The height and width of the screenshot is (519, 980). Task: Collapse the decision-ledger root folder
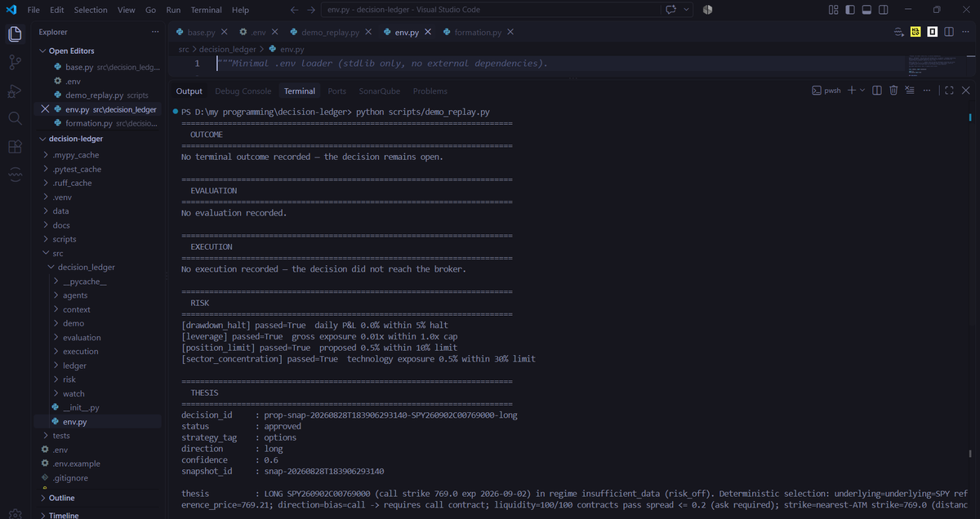click(98, 139)
